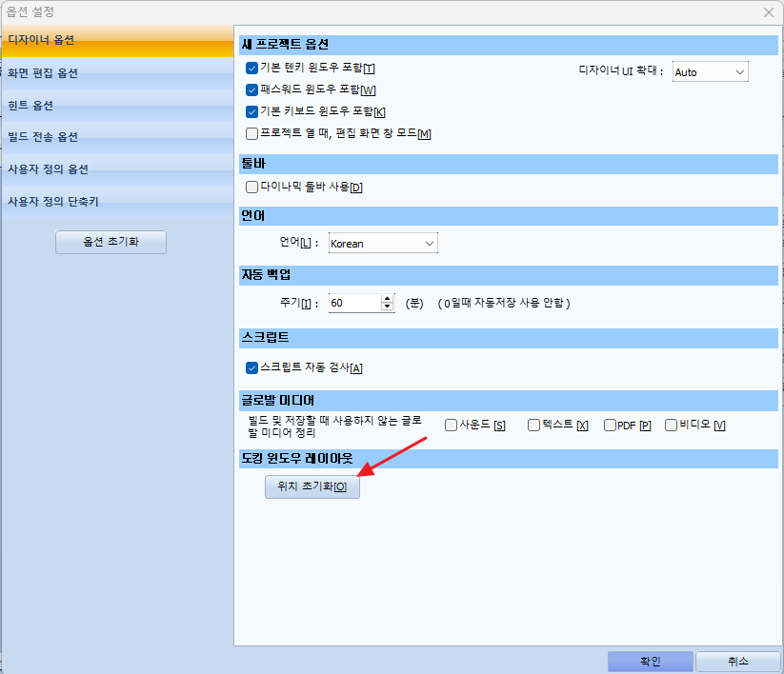Increase the 자동 백업 주기 spinner value
Viewport: 784px width, 674px height.
coord(388,298)
